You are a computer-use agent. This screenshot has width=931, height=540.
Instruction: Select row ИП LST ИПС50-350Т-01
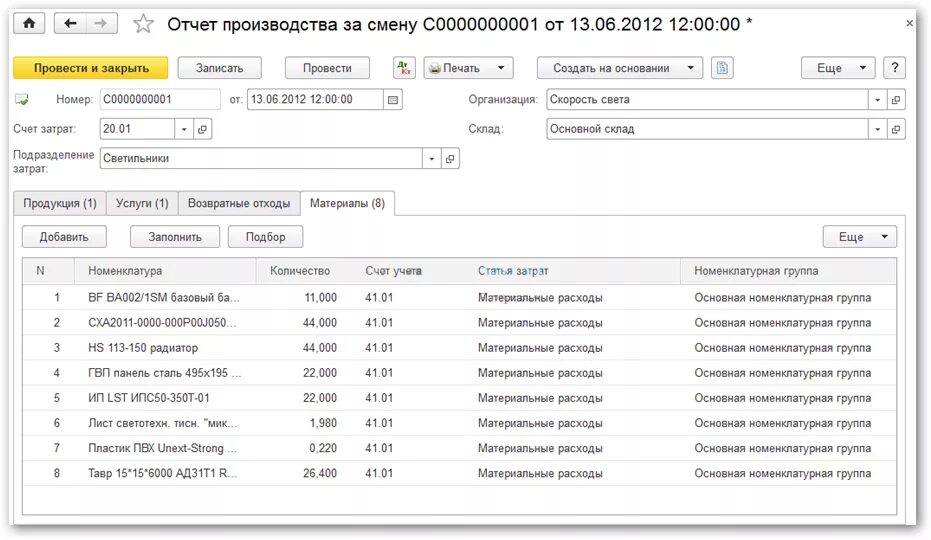pos(460,398)
